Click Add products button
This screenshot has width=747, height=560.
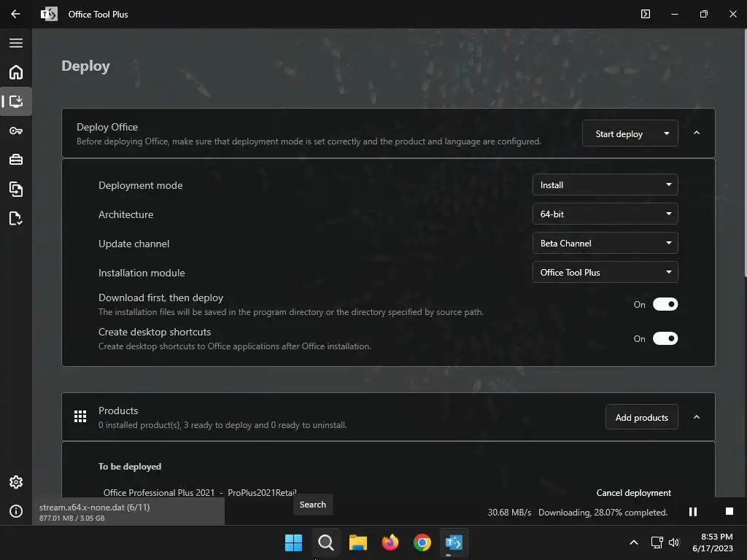point(642,417)
